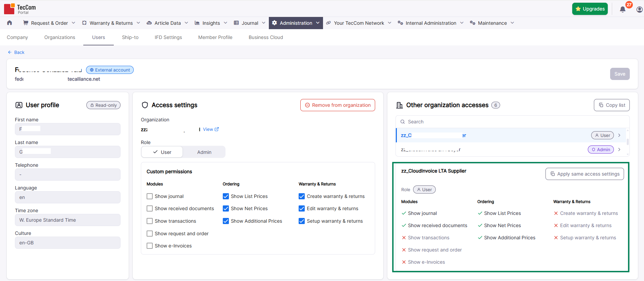Click the Your TecCom Network link icon
Image resolution: width=644 pixels, height=281 pixels.
pos(328,23)
